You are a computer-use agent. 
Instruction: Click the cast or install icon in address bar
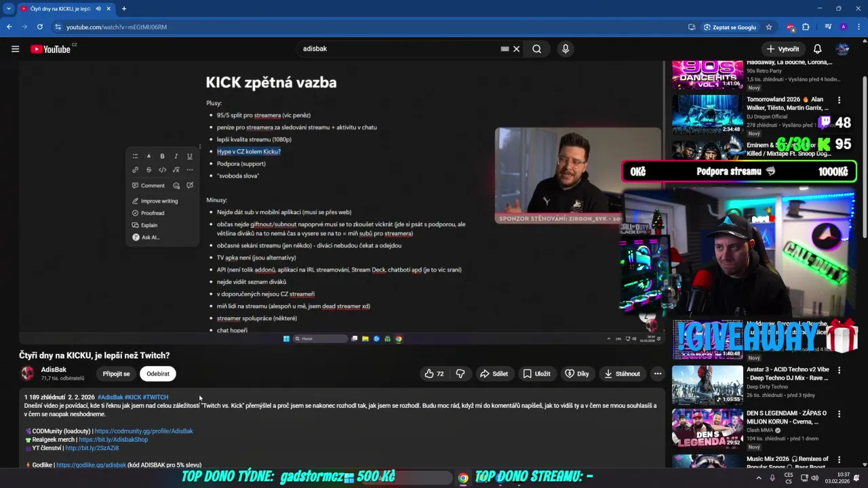tap(692, 27)
